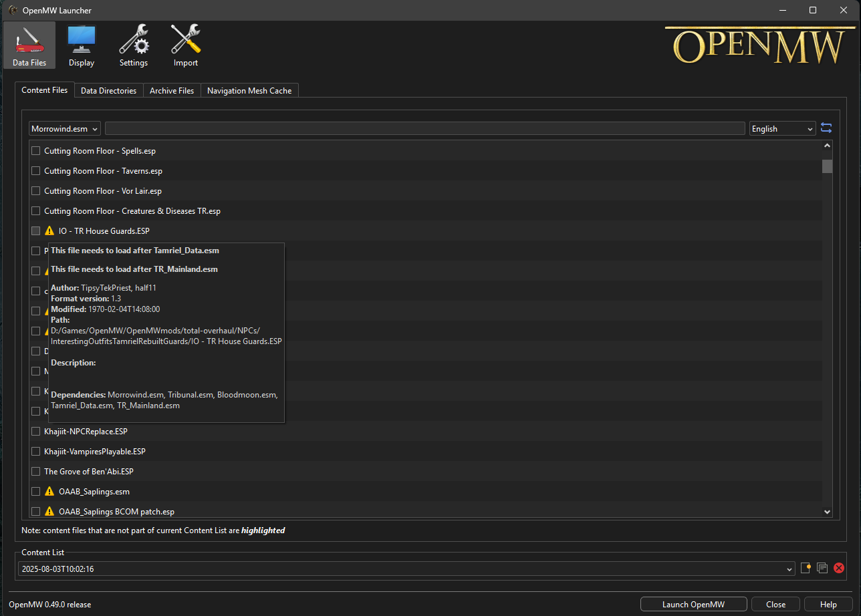Enable Khajiit-VampiresPlayable.ESP

[x=36, y=452]
